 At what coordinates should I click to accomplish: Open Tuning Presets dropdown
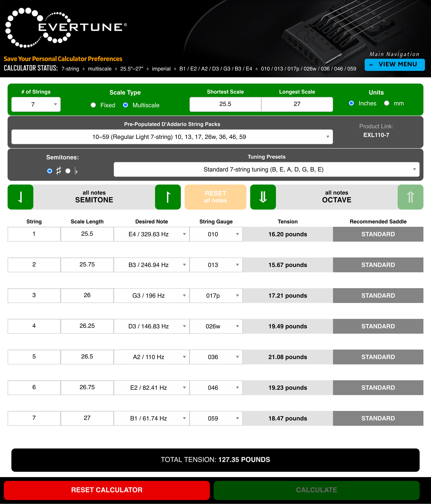pyautogui.click(x=266, y=169)
